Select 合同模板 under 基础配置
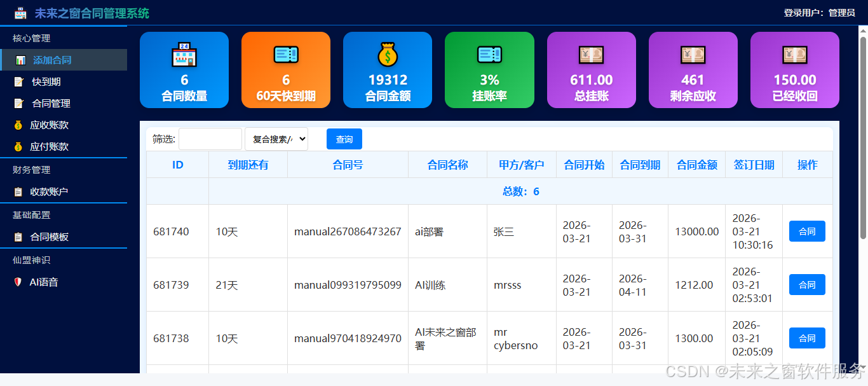The height and width of the screenshot is (386, 868). pos(64,237)
